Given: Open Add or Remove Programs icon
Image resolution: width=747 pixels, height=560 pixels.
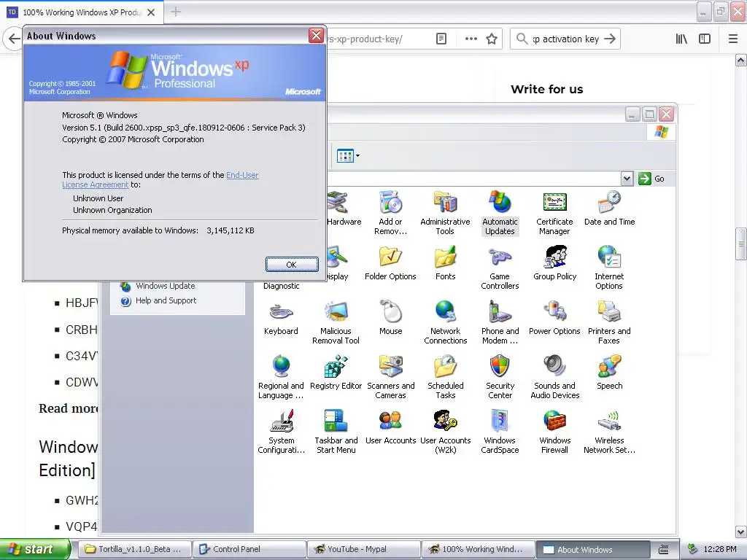Looking at the screenshot, I should 390,213.
